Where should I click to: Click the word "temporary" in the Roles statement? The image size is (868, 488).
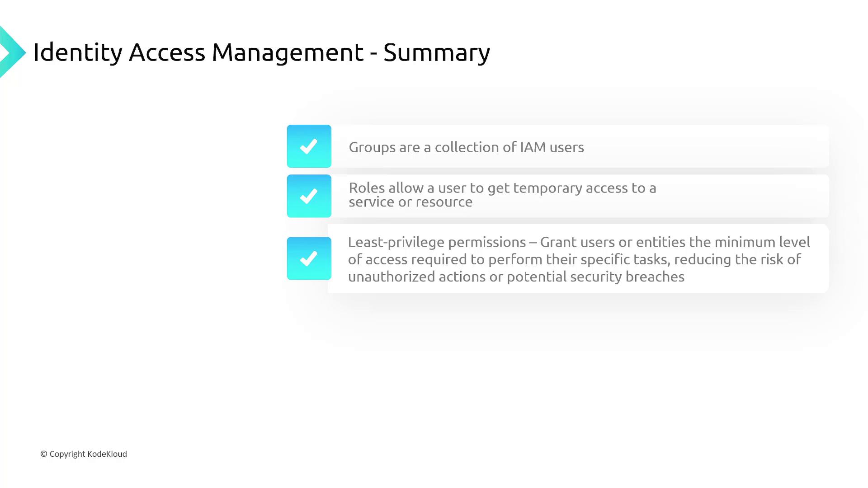[x=547, y=188]
